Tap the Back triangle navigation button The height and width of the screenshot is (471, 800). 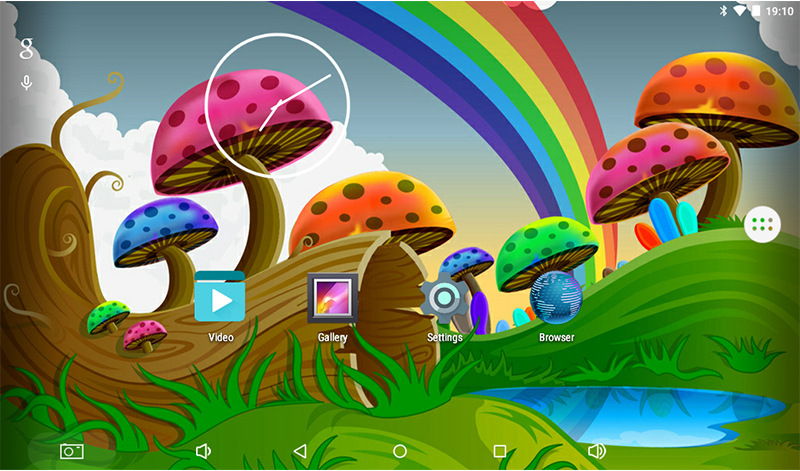pos(300,451)
